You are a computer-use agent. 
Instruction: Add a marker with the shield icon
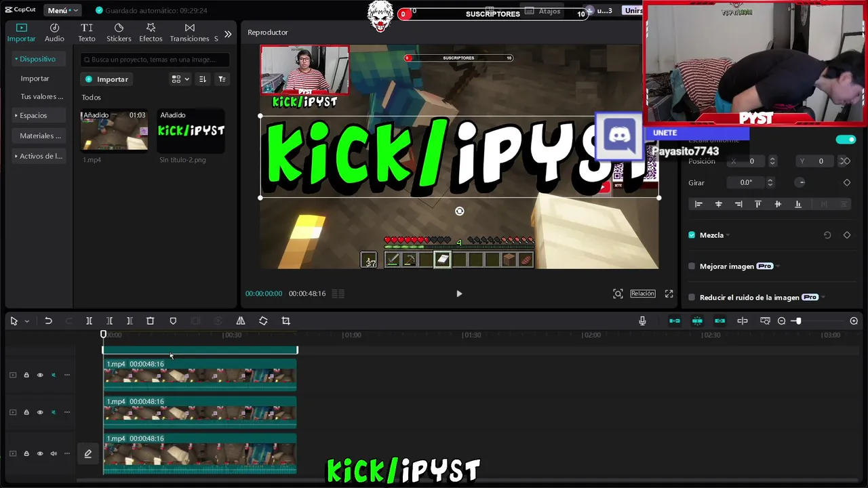tap(173, 321)
